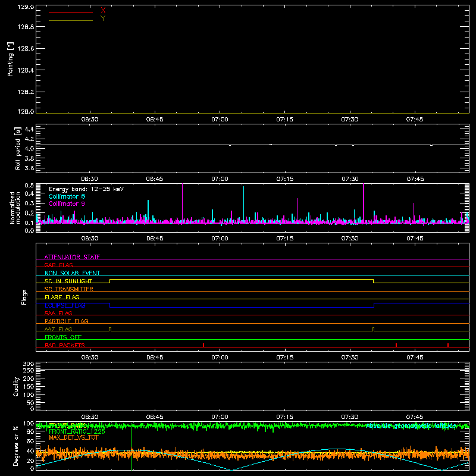
Task: Click the 'Quality' axis label
Action: [16, 386]
